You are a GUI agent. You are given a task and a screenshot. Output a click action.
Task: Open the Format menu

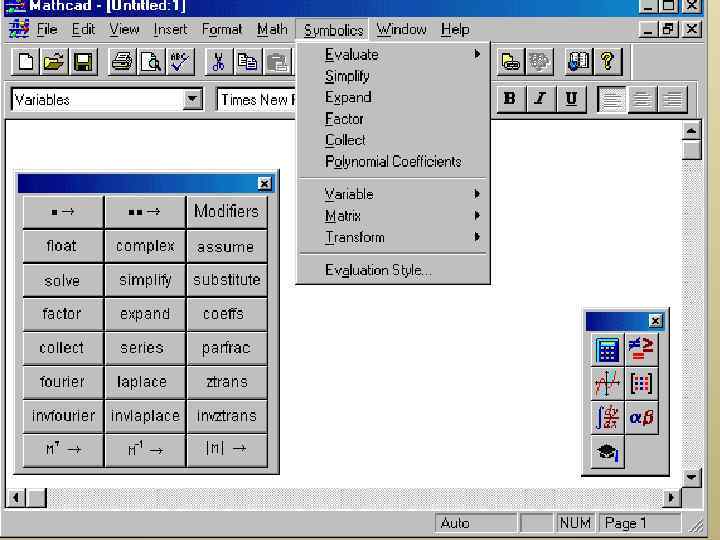222,30
